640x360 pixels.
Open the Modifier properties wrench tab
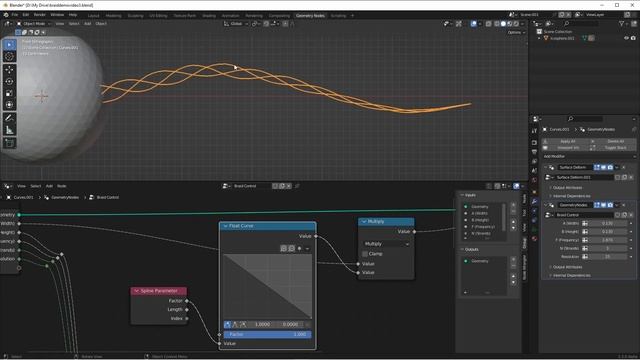534,202
